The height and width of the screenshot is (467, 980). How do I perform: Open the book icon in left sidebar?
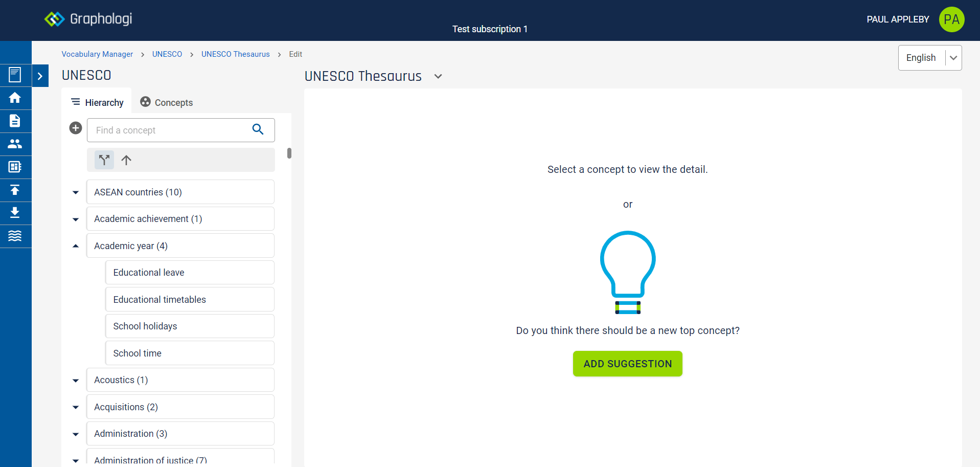point(15,75)
